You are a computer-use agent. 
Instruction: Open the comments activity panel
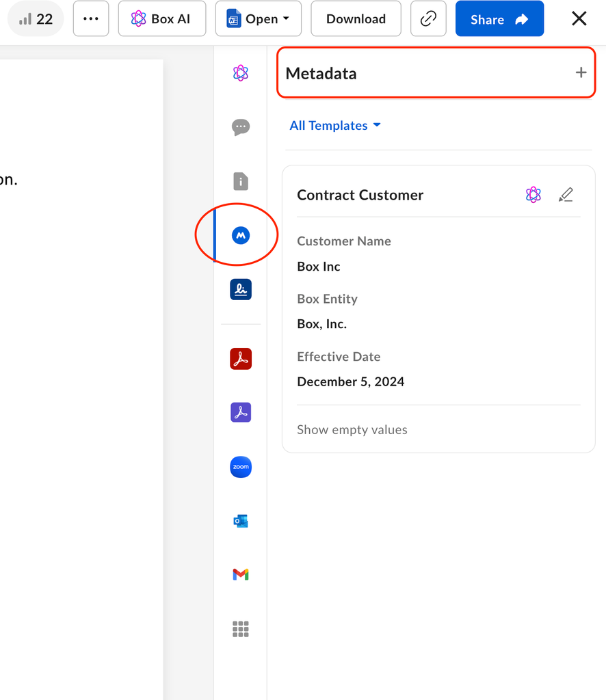point(240,127)
